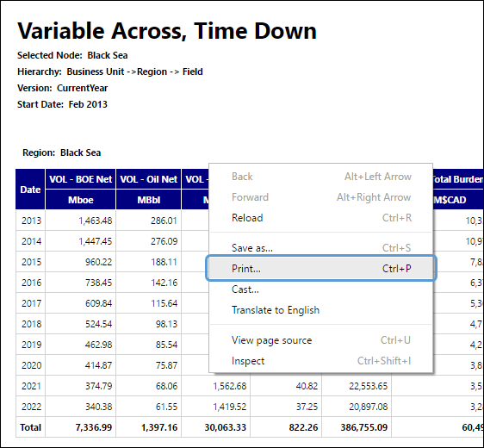Image resolution: width=484 pixels, height=448 pixels.
Task: Click the Variable Across, Time Down title
Action: (x=167, y=31)
